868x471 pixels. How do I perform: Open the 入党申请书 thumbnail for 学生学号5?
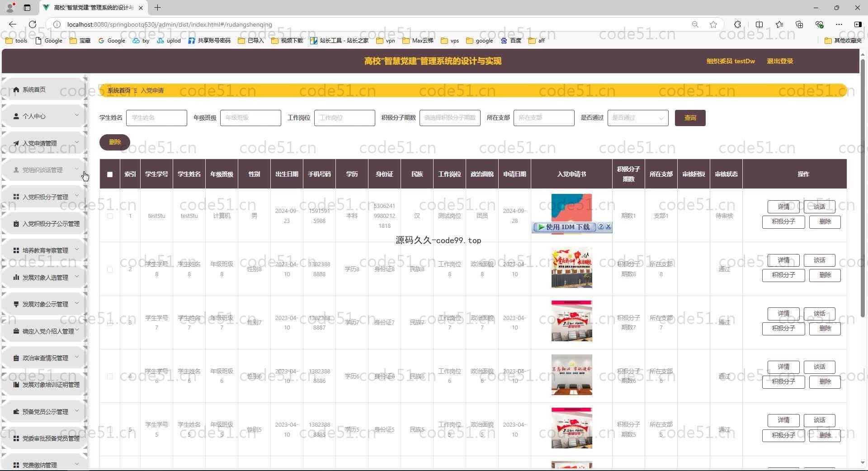[571, 428]
